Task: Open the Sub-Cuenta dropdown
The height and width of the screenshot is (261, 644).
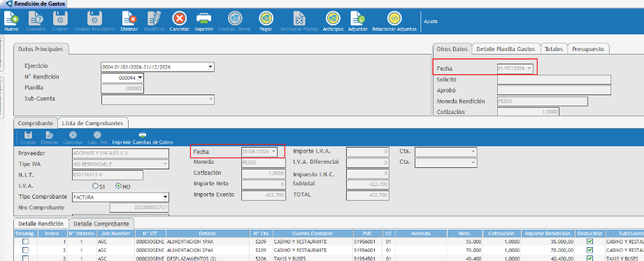Action: [x=210, y=99]
